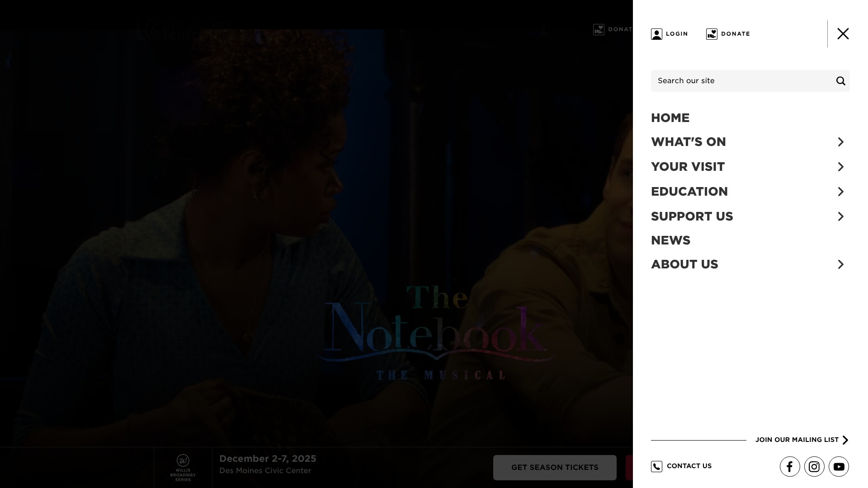Click the Login user icon
The image size is (868, 488).
(656, 34)
